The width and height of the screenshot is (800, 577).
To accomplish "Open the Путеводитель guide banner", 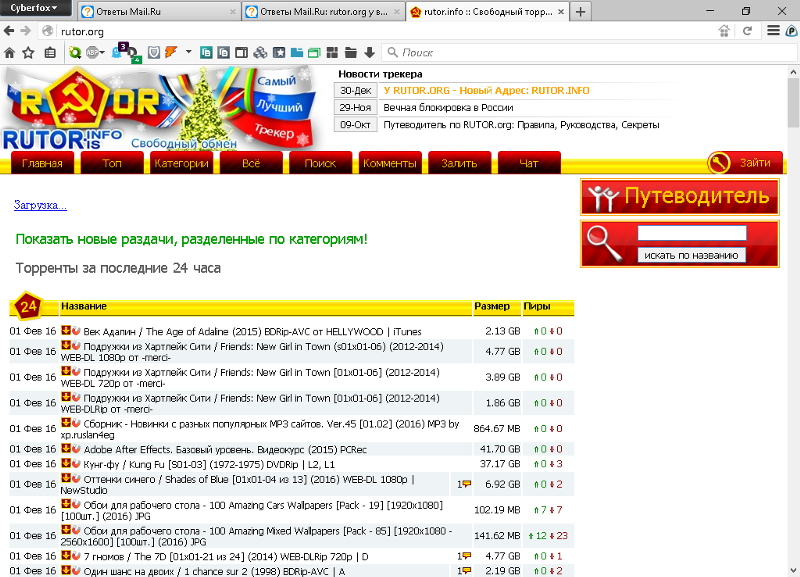I will tap(680, 197).
